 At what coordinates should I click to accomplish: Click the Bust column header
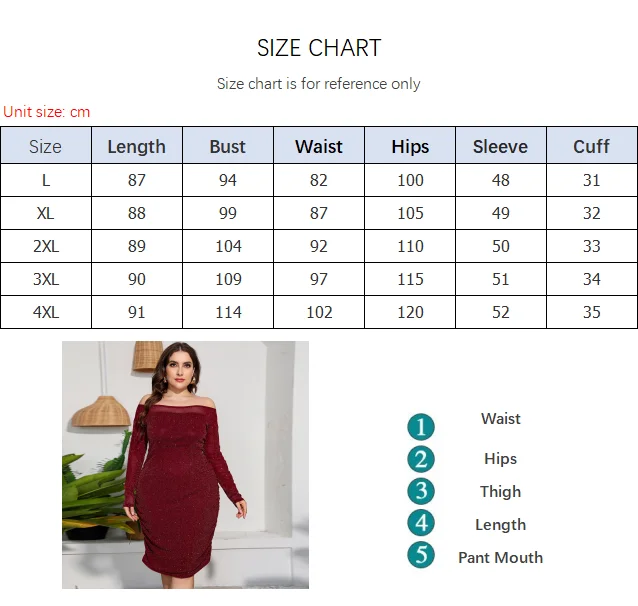tap(227, 146)
